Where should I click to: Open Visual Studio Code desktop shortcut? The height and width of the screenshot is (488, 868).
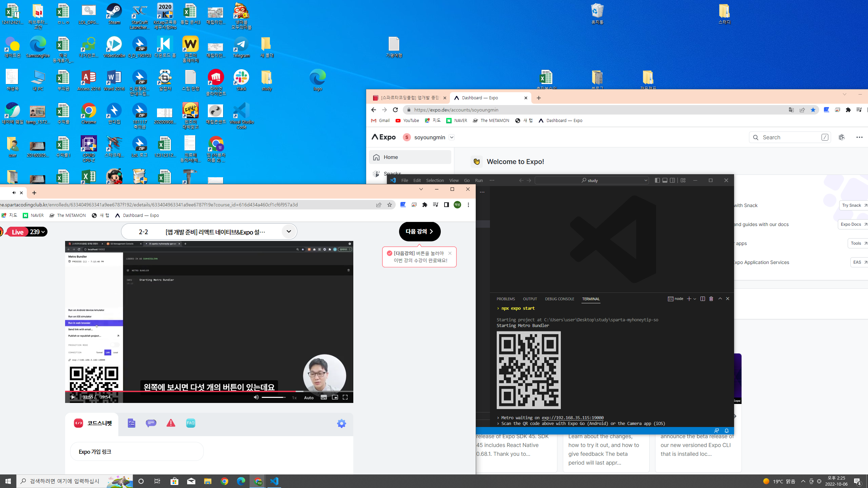click(x=241, y=116)
